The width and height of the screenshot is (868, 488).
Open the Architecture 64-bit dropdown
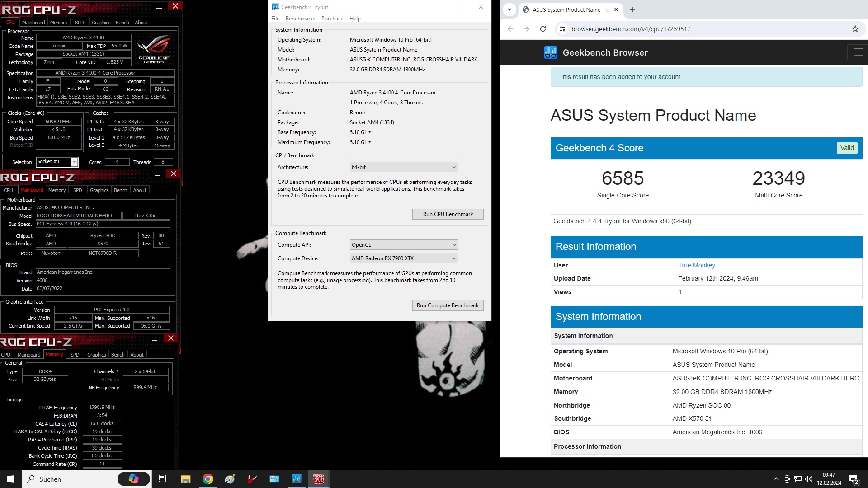pos(404,167)
